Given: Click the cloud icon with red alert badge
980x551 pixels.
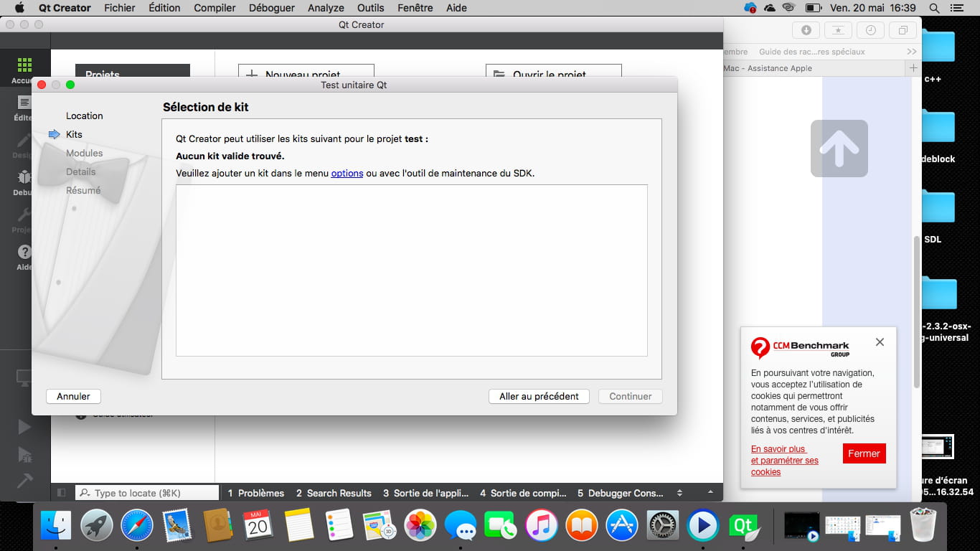Looking at the screenshot, I should click(750, 8).
